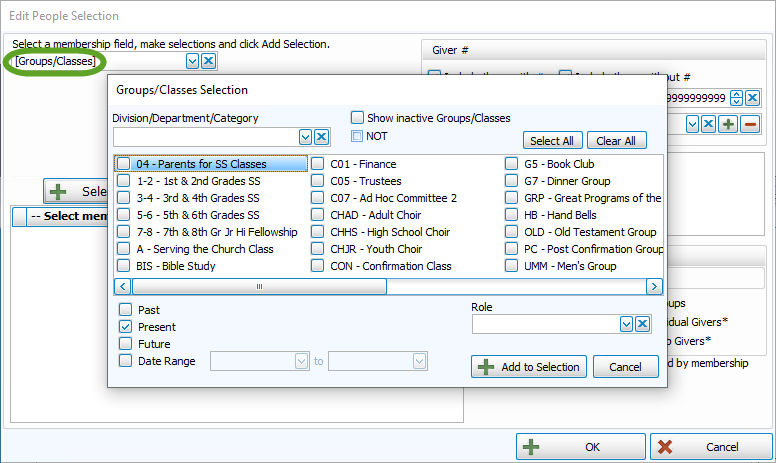Clear the Groups/Classes membership field with X icon
Viewport: 776px width, 463px height.
point(208,62)
